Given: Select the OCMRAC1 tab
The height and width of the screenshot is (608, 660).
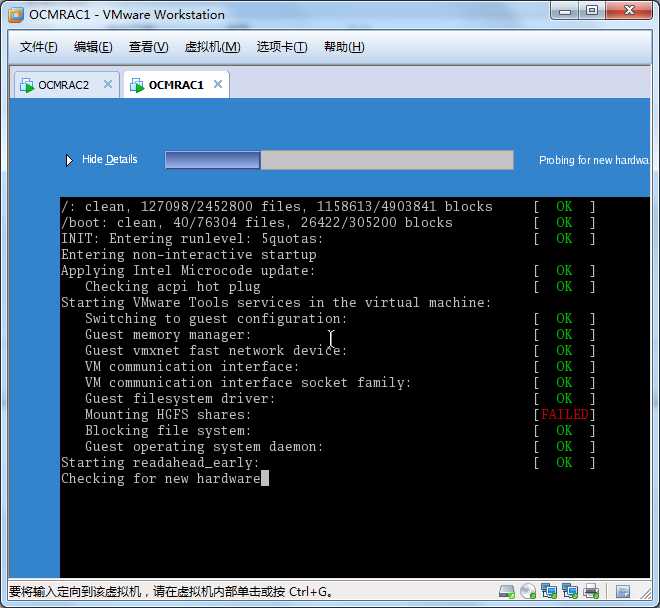Looking at the screenshot, I should (176, 85).
